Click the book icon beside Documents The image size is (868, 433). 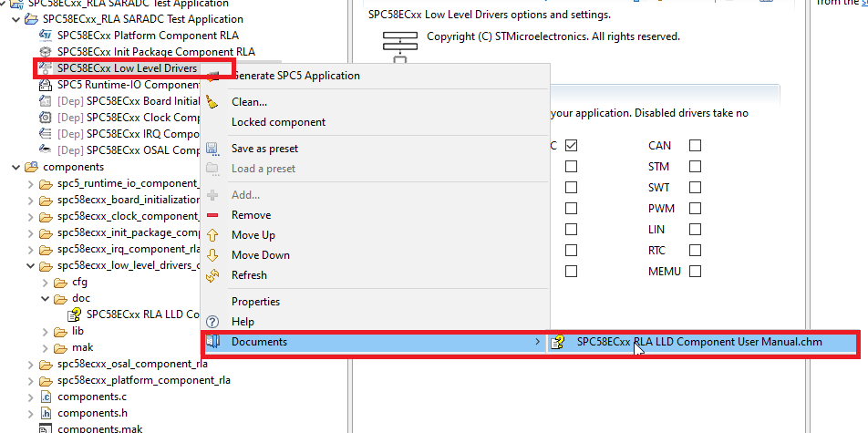[x=212, y=342]
